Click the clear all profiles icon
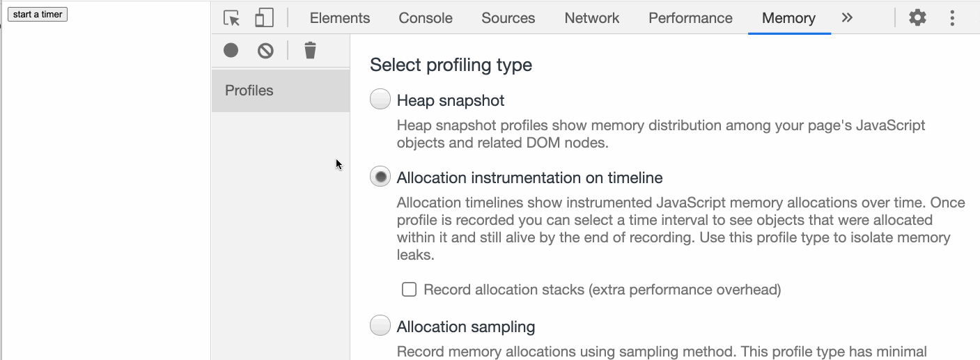 click(265, 50)
